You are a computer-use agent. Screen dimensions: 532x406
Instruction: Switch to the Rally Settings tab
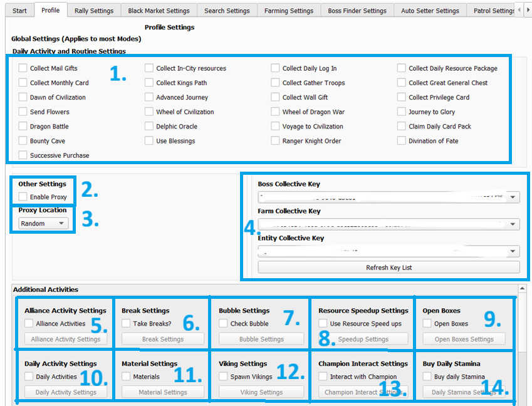[x=94, y=11]
